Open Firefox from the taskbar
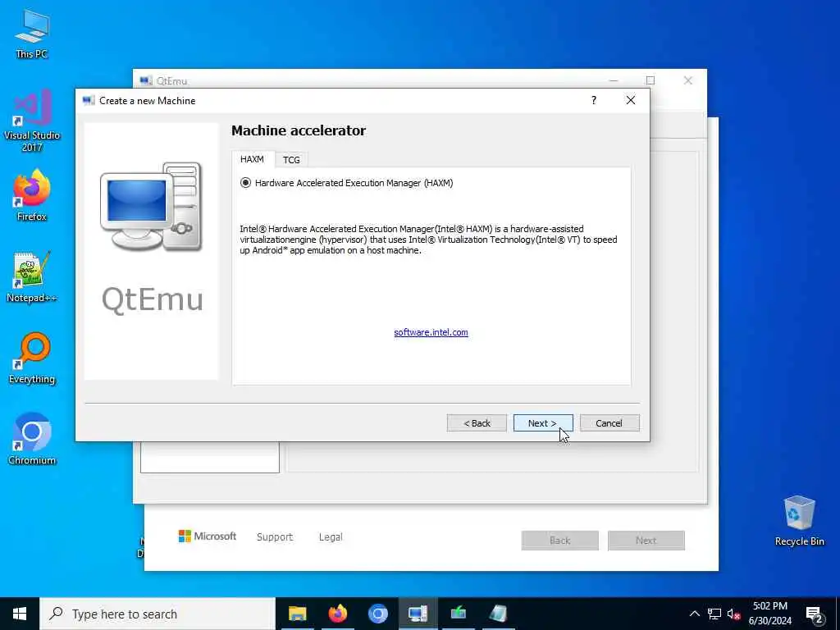 337,614
